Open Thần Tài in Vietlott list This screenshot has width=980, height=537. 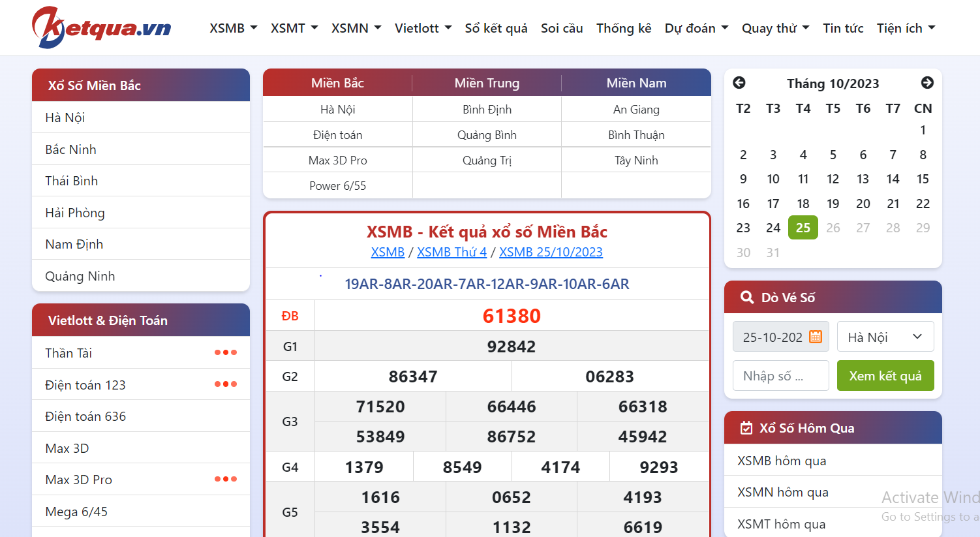[69, 353]
